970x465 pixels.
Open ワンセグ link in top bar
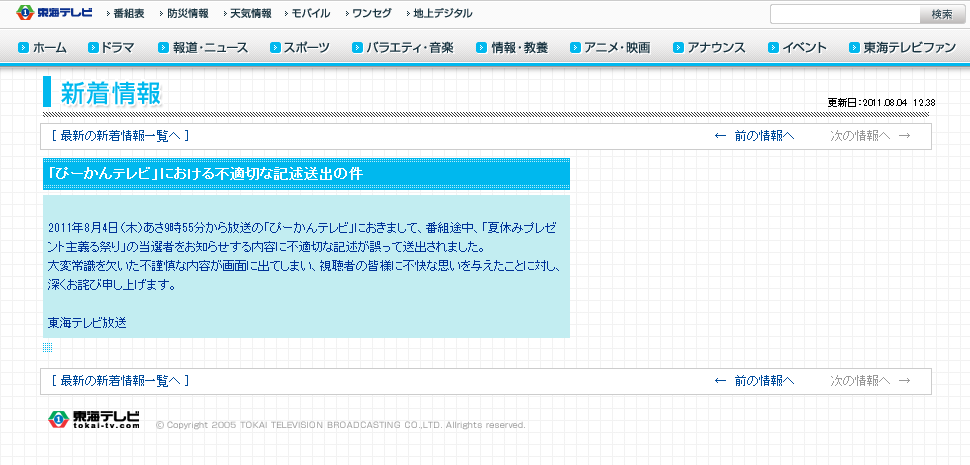(372, 13)
